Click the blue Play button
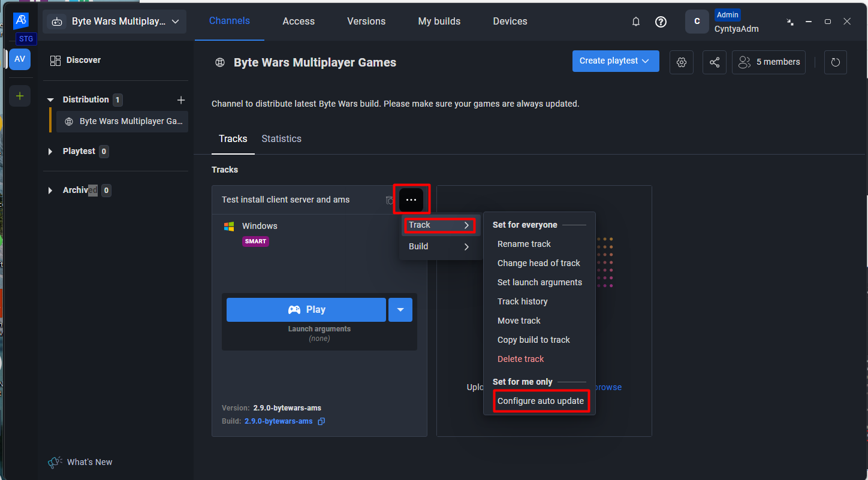 tap(306, 310)
